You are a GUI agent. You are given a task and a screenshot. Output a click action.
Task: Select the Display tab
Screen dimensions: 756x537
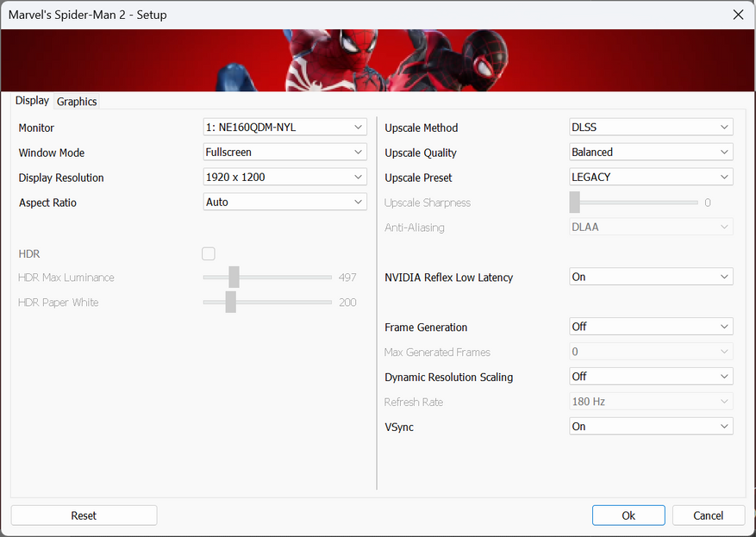[x=32, y=101]
